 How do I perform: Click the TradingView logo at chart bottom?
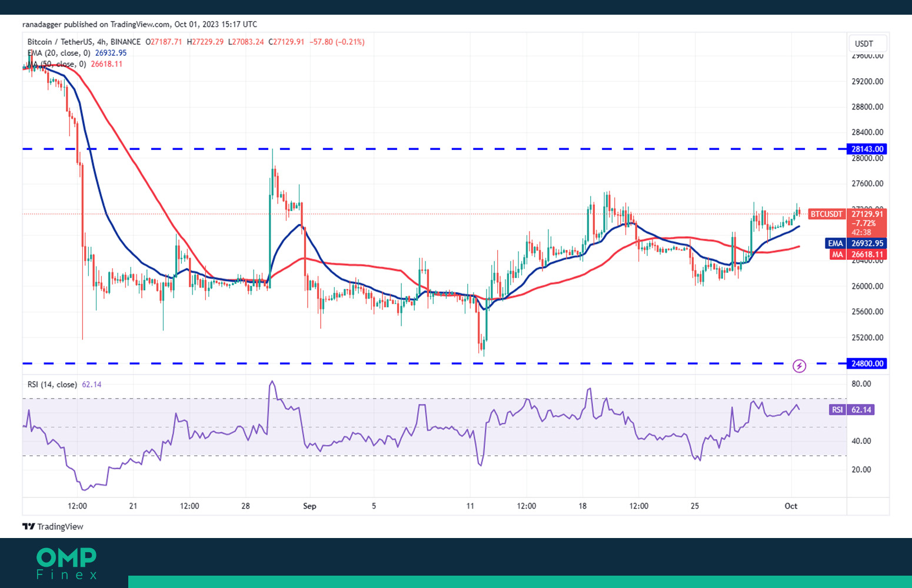point(53,526)
